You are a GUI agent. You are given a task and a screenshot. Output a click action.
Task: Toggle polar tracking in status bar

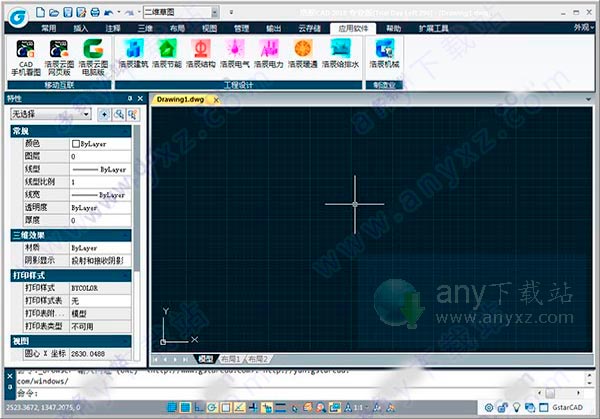click(212, 408)
